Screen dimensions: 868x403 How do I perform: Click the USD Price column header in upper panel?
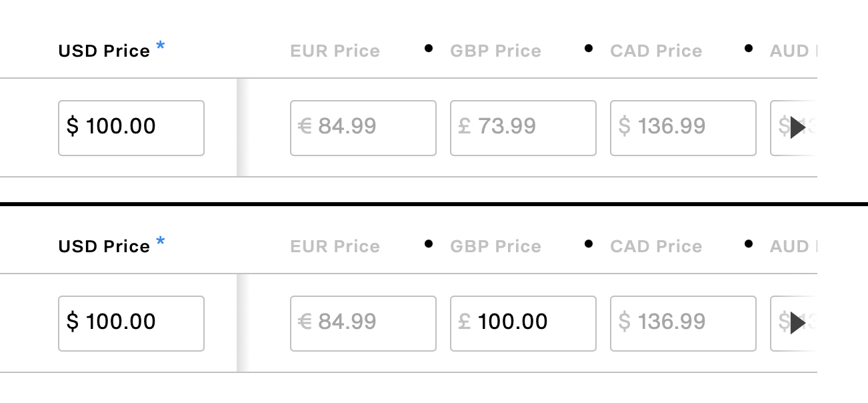pyautogui.click(x=104, y=51)
